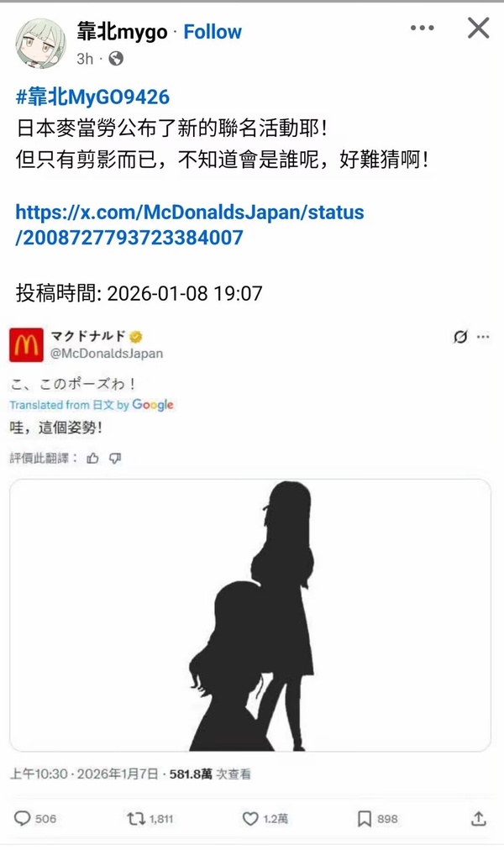Open the silhouette image in the tweet
Screen dimensions: 504x850
coord(250,616)
